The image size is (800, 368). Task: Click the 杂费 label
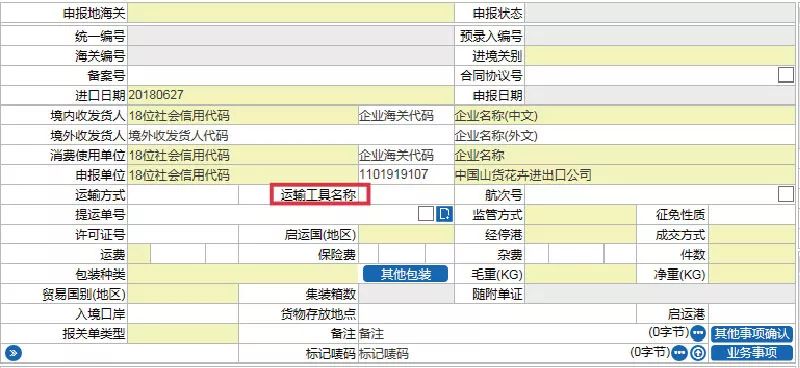510,255
